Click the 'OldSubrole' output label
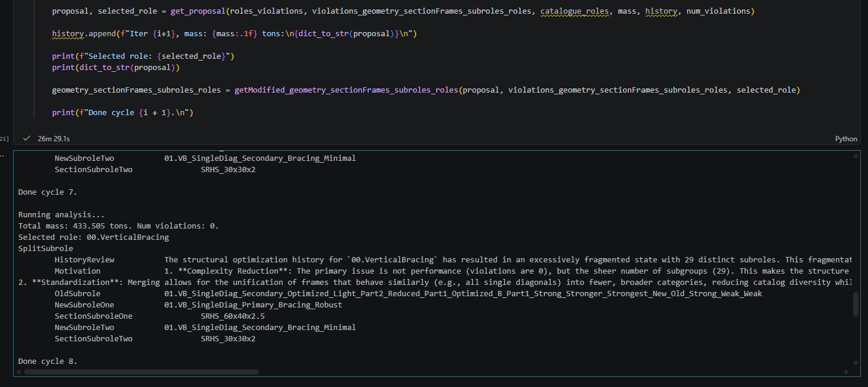Image resolution: width=868 pixels, height=387 pixels. (78, 294)
